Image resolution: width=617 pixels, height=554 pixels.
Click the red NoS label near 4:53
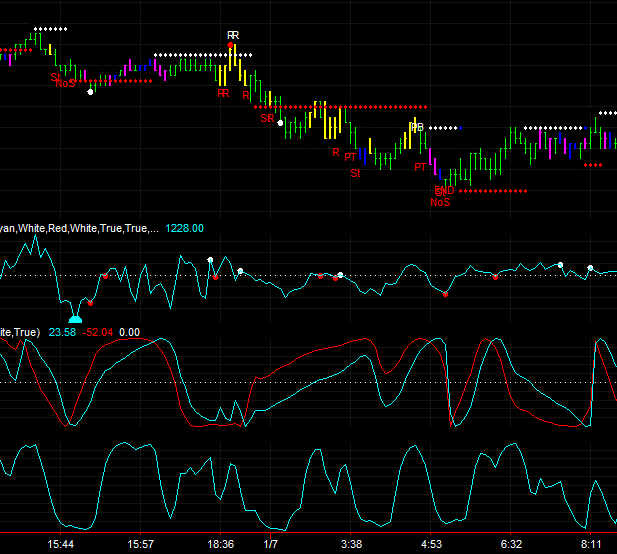(440, 202)
